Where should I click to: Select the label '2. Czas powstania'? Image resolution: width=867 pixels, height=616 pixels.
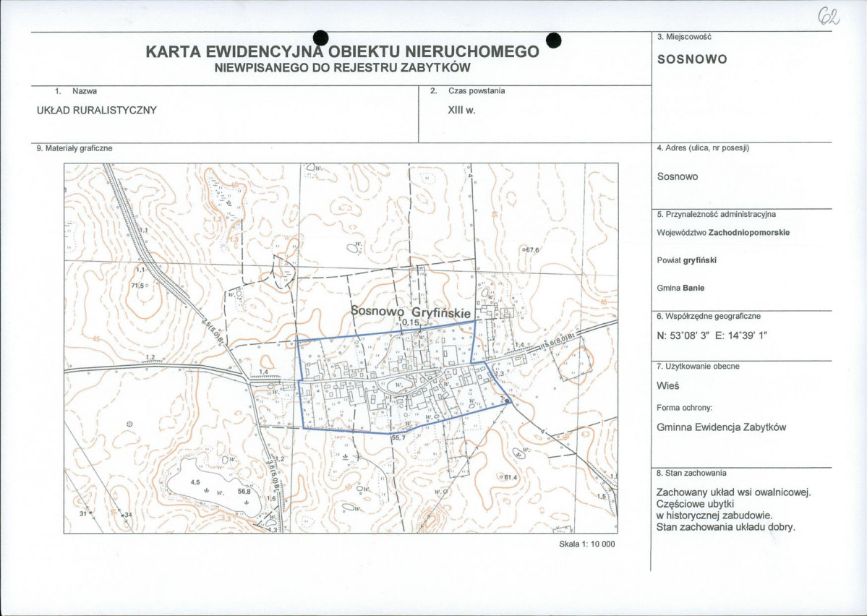[x=468, y=90]
